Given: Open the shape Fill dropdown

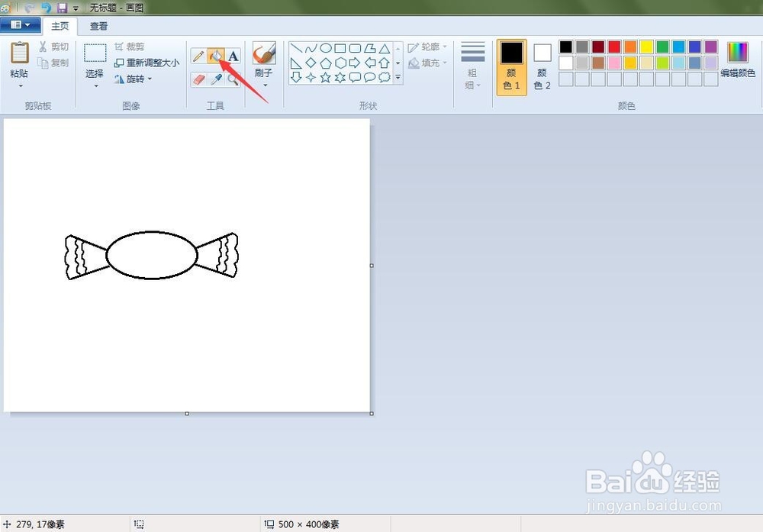Looking at the screenshot, I should tap(427, 63).
